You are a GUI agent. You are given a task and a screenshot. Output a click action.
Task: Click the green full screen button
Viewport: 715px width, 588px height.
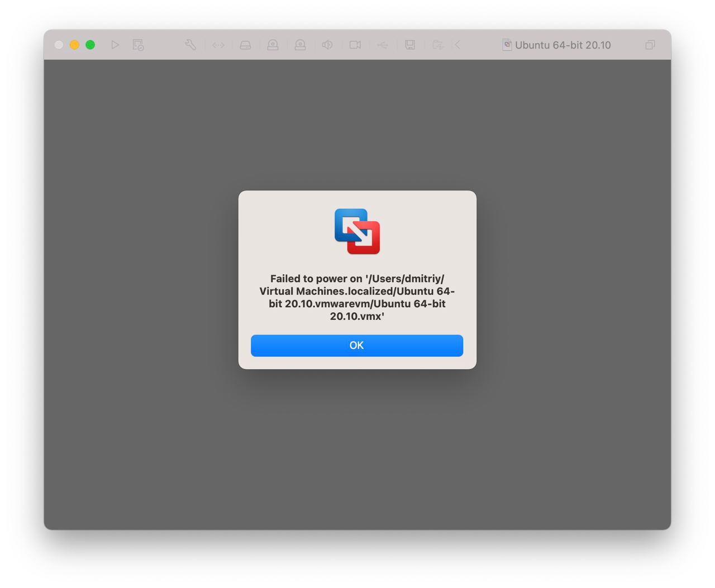(90, 45)
